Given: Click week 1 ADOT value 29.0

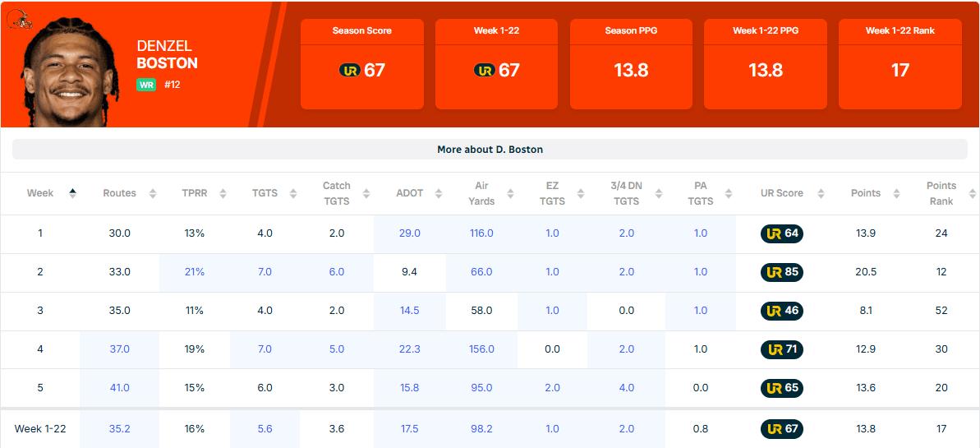Looking at the screenshot, I should click(x=410, y=233).
